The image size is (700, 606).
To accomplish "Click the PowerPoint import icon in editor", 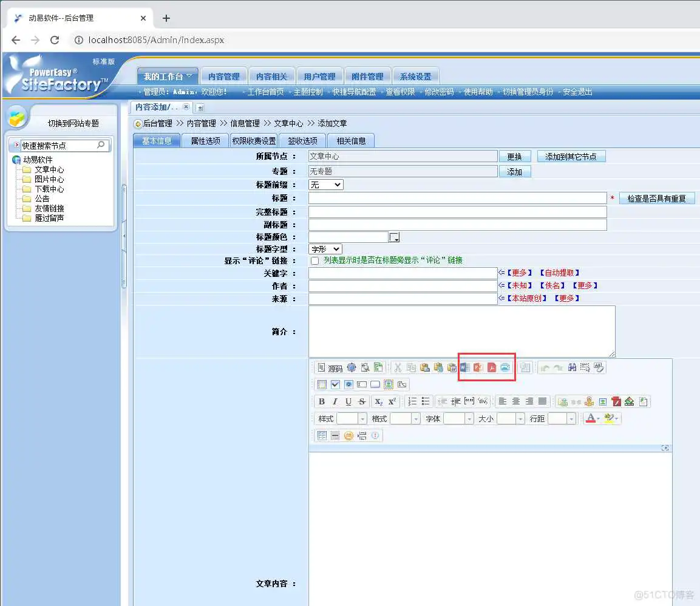I will tap(478, 367).
